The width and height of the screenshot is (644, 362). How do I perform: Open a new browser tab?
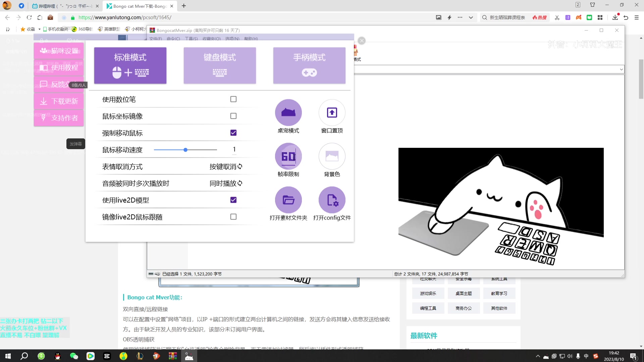[x=184, y=6]
